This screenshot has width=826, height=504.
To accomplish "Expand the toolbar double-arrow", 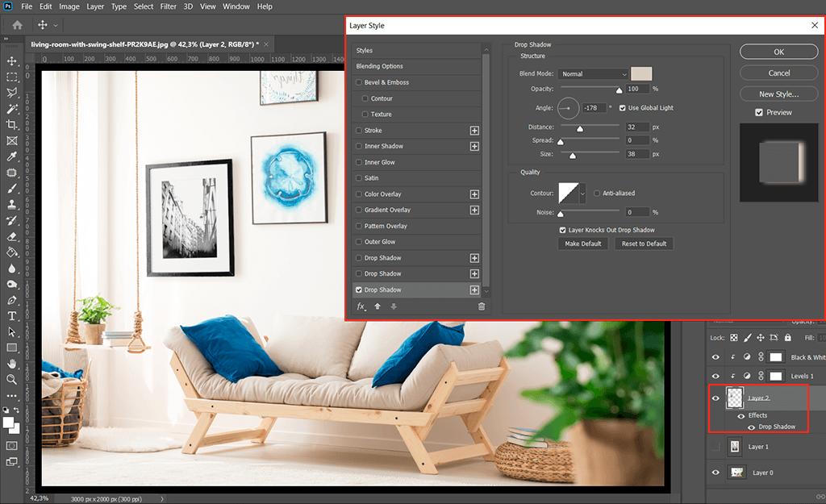I will click(6, 39).
